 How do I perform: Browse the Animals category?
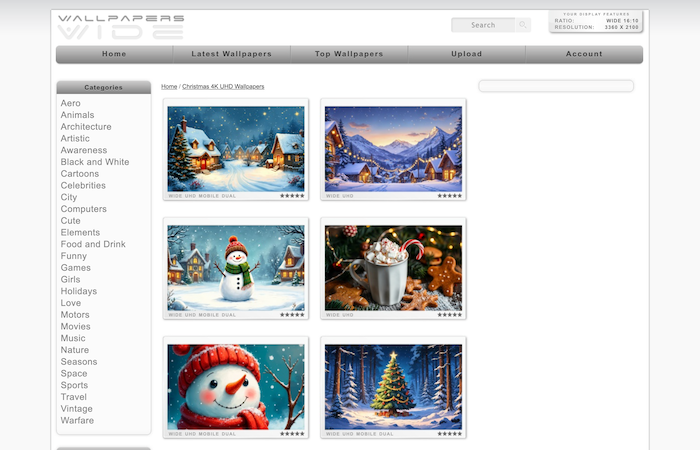coord(77,115)
